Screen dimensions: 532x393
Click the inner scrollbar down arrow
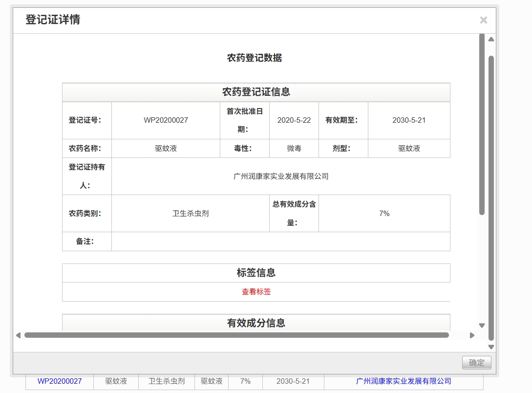click(482, 326)
